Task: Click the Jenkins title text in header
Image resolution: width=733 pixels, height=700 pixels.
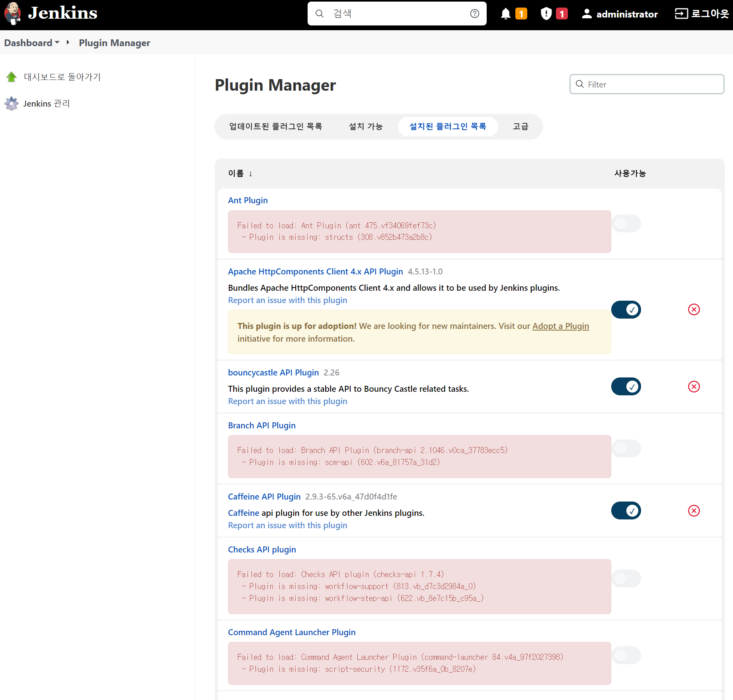Action: tap(62, 13)
